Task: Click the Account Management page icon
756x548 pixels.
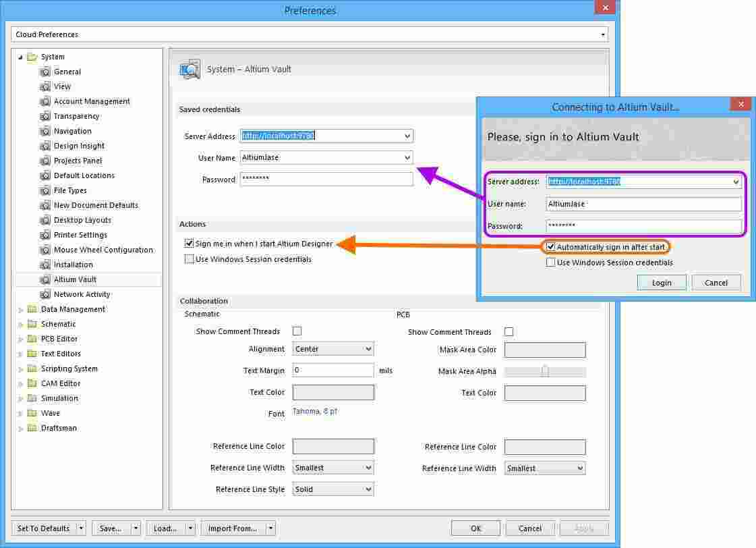Action: pyautogui.click(x=45, y=101)
